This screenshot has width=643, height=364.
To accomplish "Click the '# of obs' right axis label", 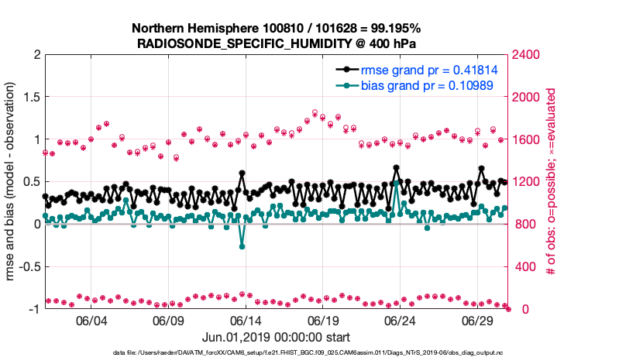I will click(551, 182).
